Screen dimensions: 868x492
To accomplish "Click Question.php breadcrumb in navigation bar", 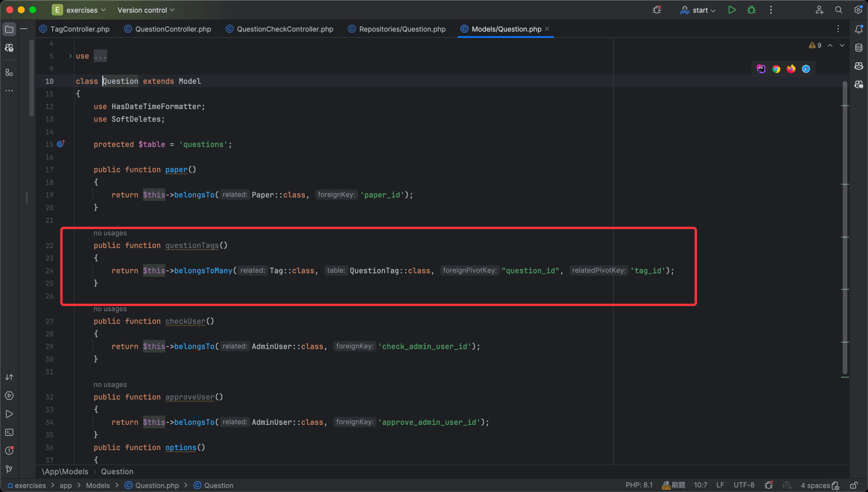I will (152, 485).
